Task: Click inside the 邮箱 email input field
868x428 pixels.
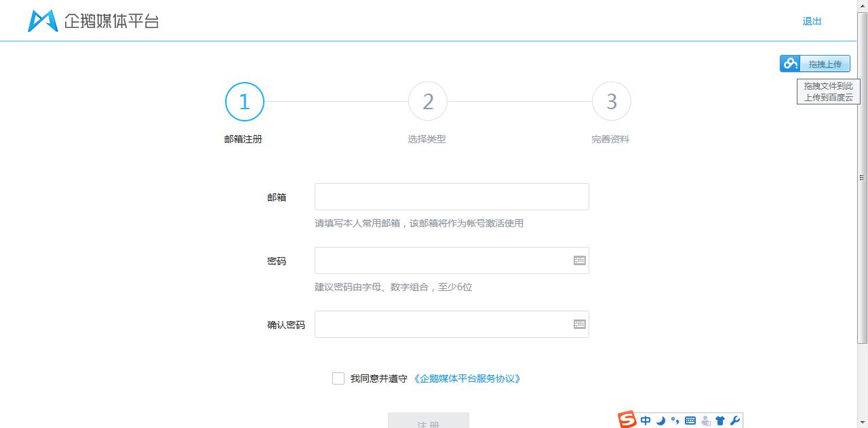Action: coord(452,196)
